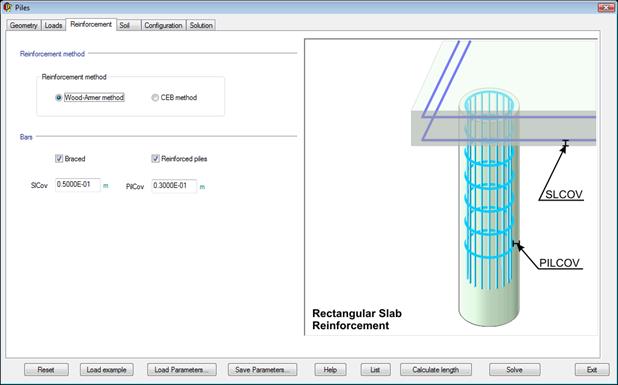Click the Load example button

click(x=106, y=370)
